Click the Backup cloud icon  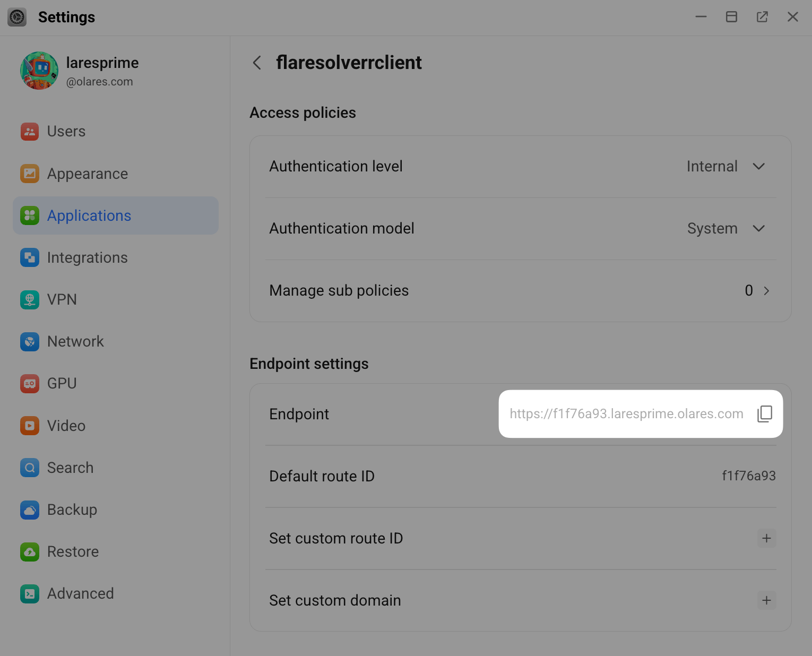[x=30, y=510]
